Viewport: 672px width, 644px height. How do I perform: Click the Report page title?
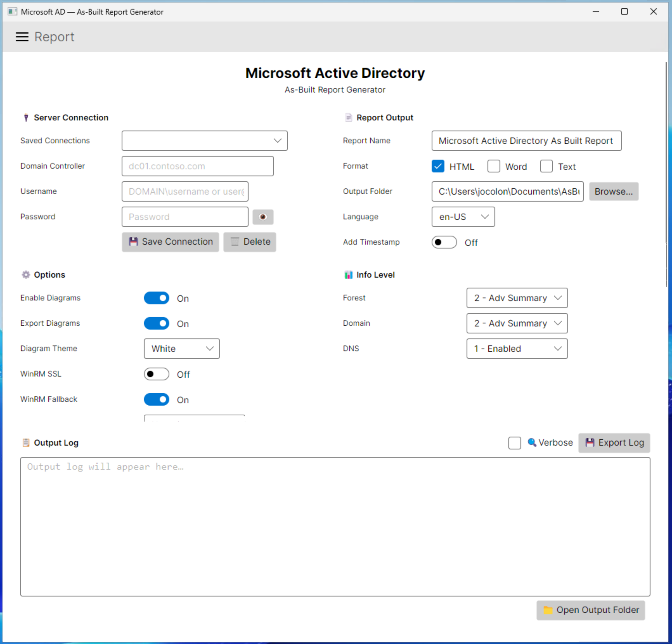[x=54, y=37]
